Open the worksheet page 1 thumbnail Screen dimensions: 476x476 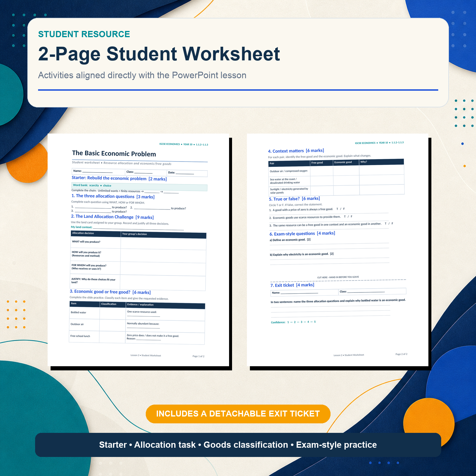point(138,250)
